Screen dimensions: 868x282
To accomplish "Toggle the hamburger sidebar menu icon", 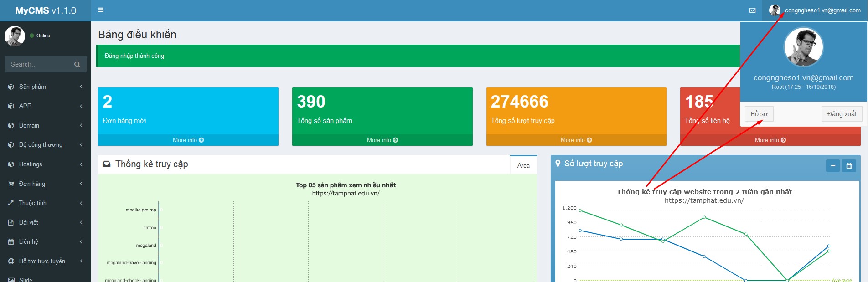I will tap(101, 10).
